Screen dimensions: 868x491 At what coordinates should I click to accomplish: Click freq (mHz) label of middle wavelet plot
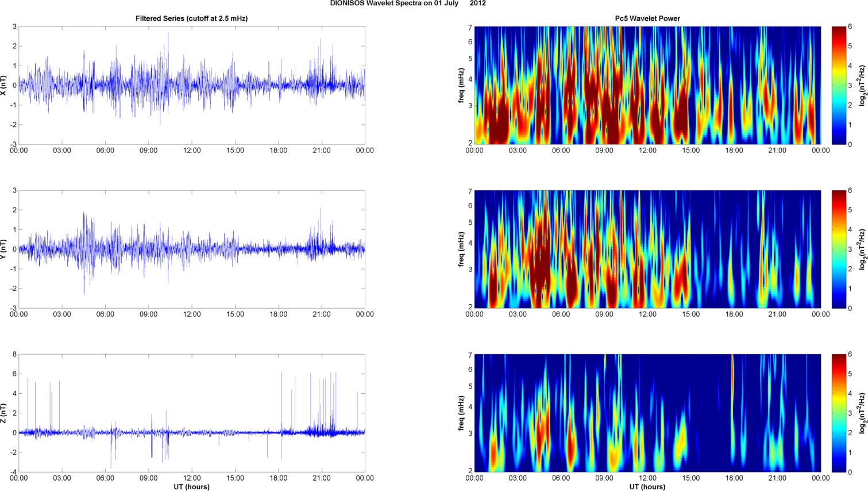(461, 249)
